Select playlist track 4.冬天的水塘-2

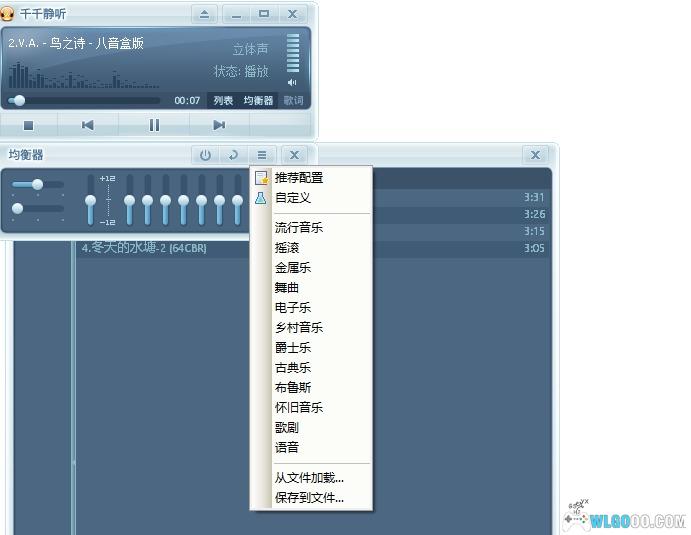tap(144, 248)
